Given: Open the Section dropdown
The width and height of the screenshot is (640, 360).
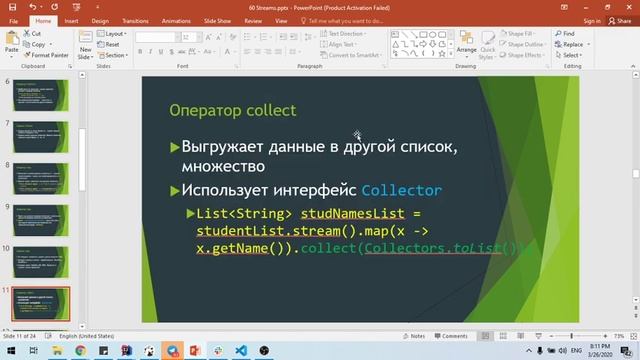Looking at the screenshot, I should coord(113,55).
